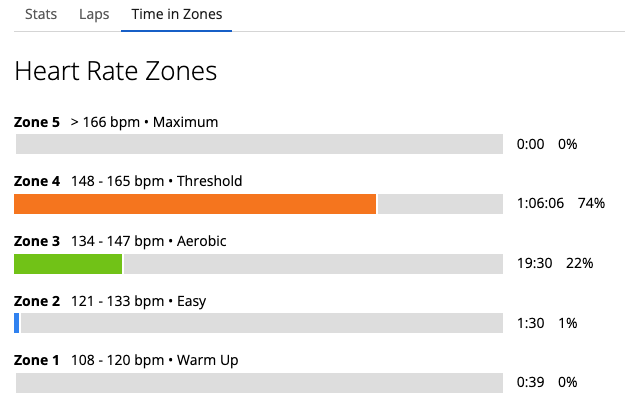Click the Zone 1 label
Image resolution: width=637 pixels, height=415 pixels.
(x=37, y=360)
